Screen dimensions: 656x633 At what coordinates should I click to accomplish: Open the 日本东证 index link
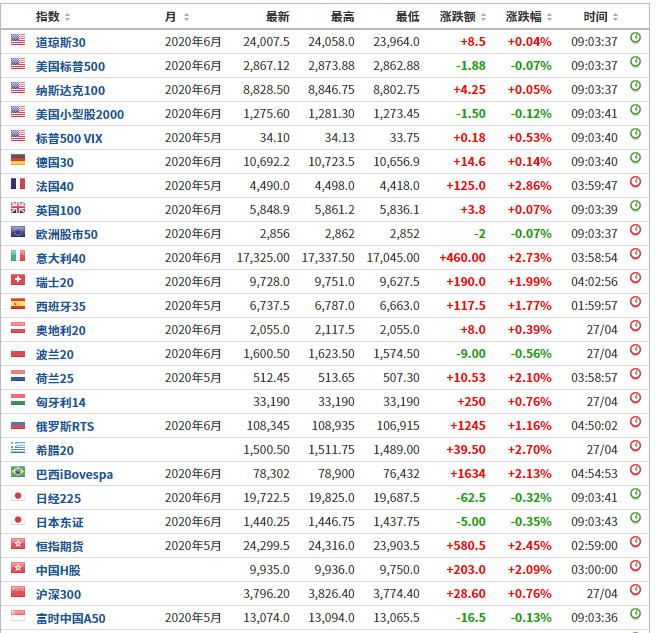click(60, 523)
